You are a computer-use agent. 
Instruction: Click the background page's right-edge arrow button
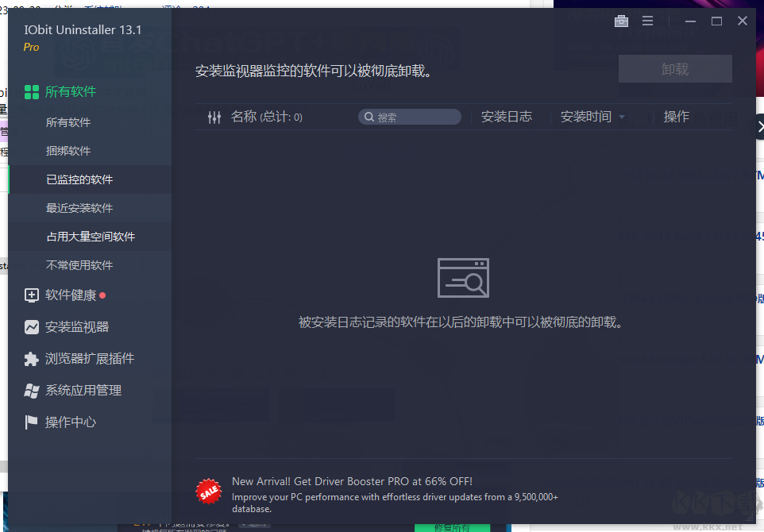point(759,127)
